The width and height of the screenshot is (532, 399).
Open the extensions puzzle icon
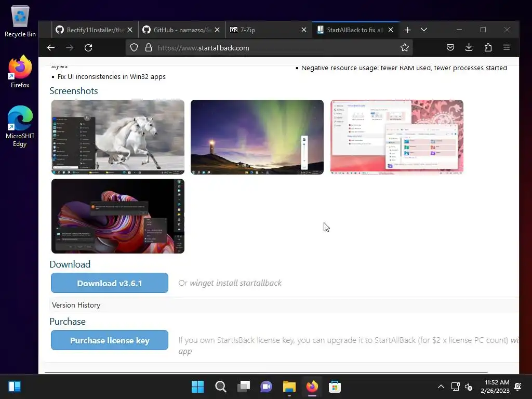coord(488,47)
